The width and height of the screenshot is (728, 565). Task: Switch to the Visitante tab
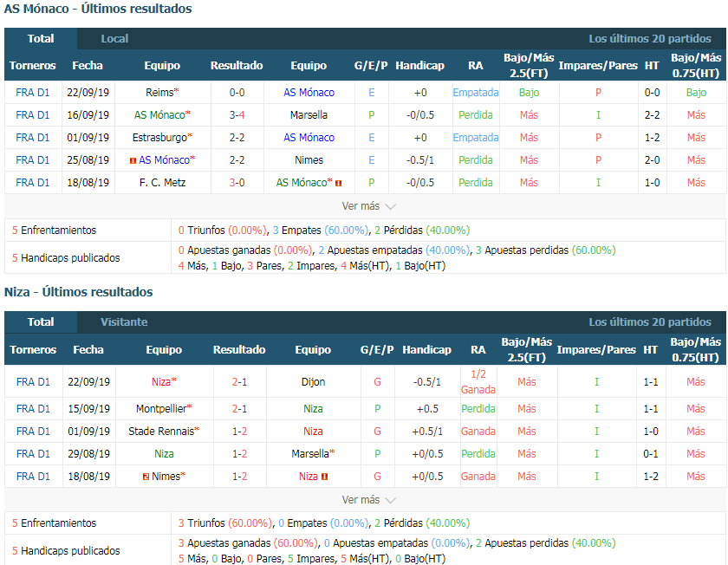click(124, 321)
